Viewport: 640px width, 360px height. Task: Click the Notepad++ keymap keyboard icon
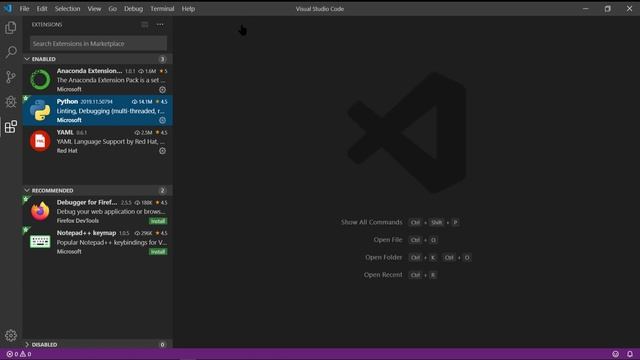pos(40,242)
